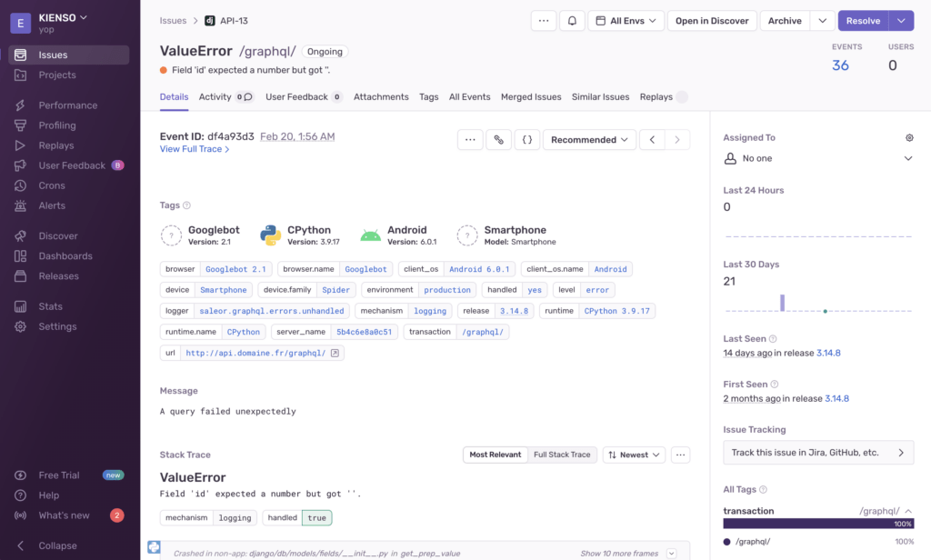The width and height of the screenshot is (931, 560).
Task: Switch to Full Stack Trace view
Action: coord(562,455)
